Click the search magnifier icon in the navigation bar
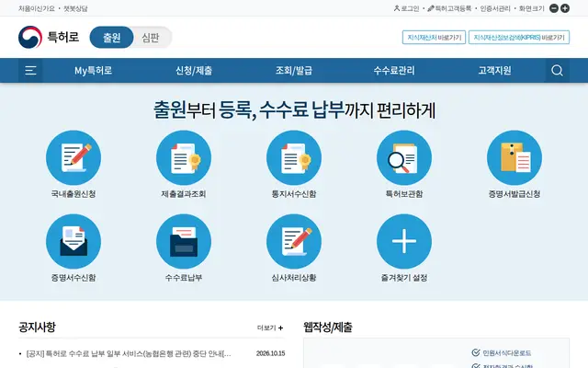Screen dimensions: 588x368 558,70
